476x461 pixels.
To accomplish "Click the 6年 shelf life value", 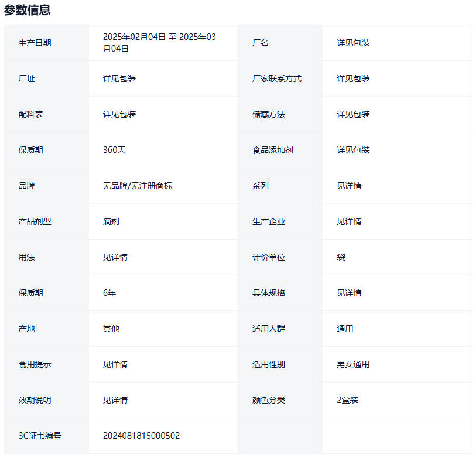I will click(109, 293).
